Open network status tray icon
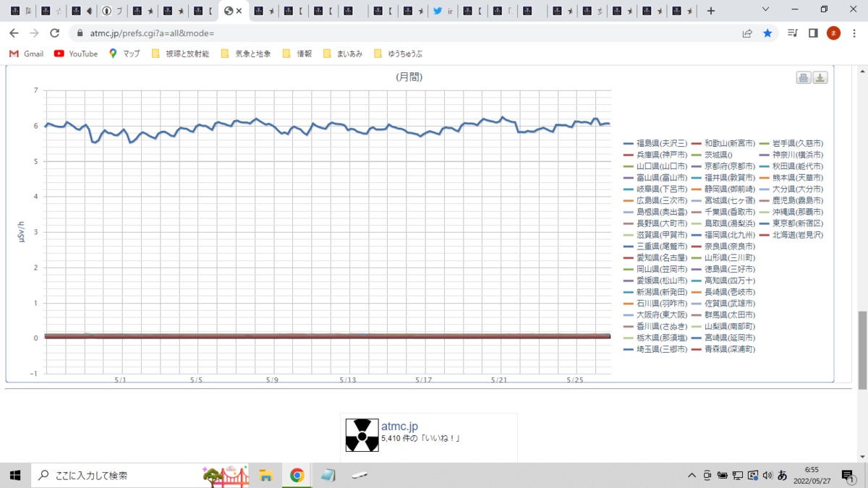Screen dimensions: 868x488 pyautogui.click(x=736, y=476)
